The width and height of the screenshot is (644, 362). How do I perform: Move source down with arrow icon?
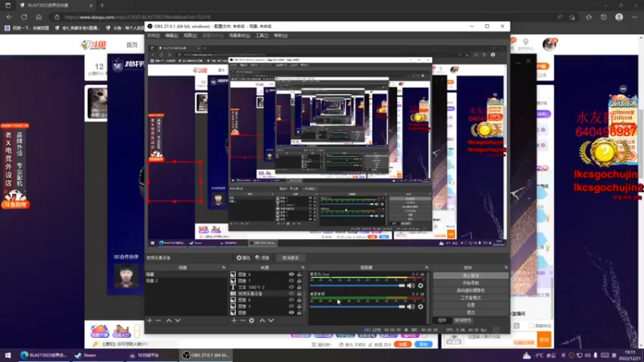(x=271, y=320)
